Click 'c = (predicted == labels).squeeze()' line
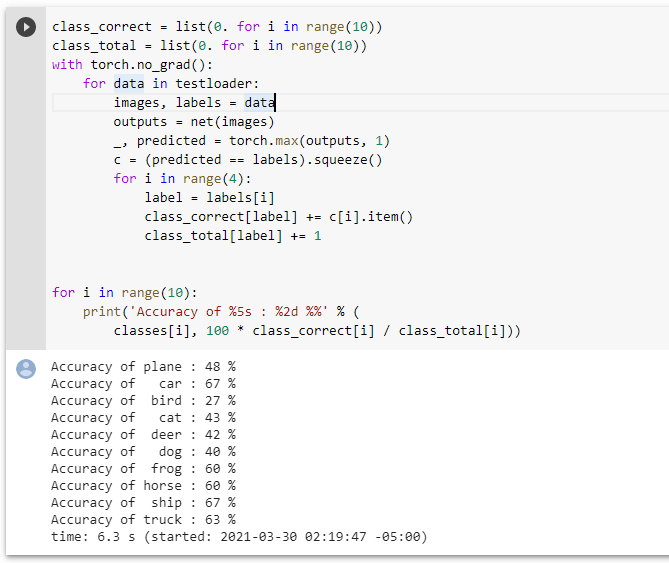Screen dimensions: 669x563 [x=248, y=160]
